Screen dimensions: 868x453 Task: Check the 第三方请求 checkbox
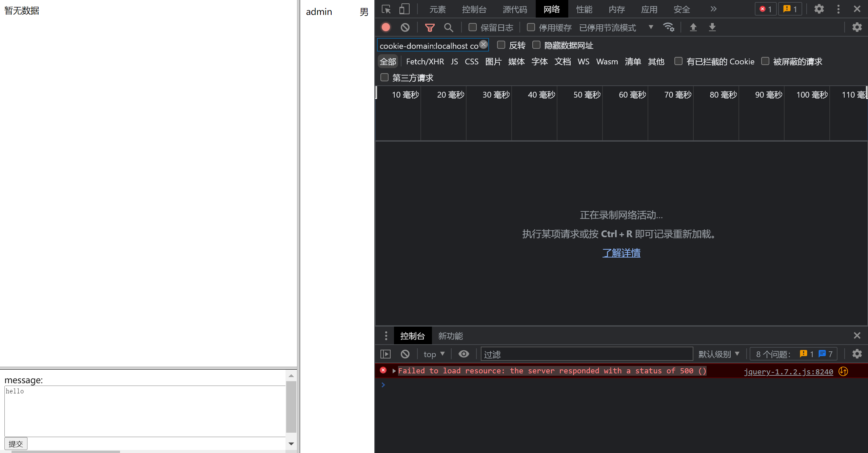(384, 78)
